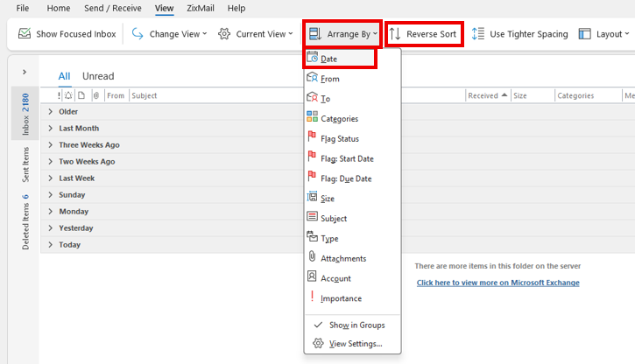Image resolution: width=635 pixels, height=364 pixels.
Task: Arrange messages by Categories
Action: 352,118
